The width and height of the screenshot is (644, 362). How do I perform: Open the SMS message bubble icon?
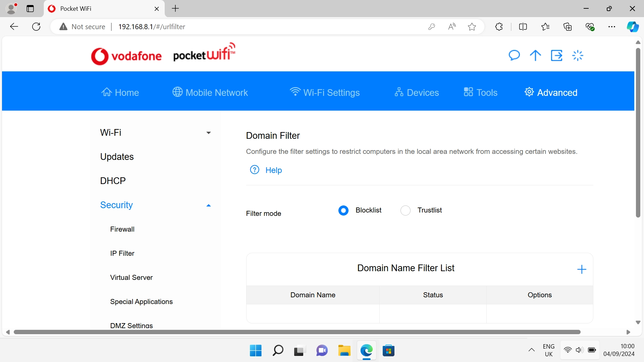[514, 55]
